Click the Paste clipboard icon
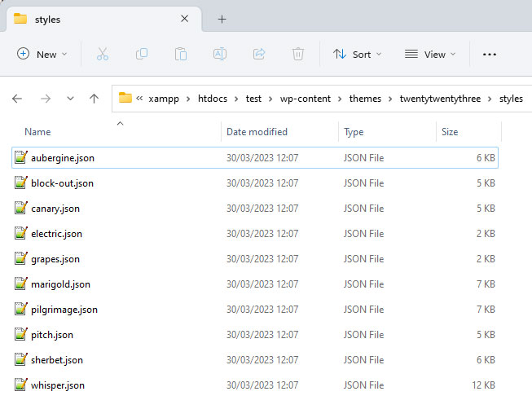The image size is (532, 409). [x=181, y=54]
